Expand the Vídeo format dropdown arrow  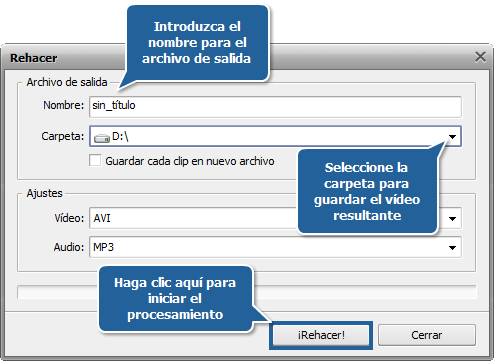coord(452,219)
